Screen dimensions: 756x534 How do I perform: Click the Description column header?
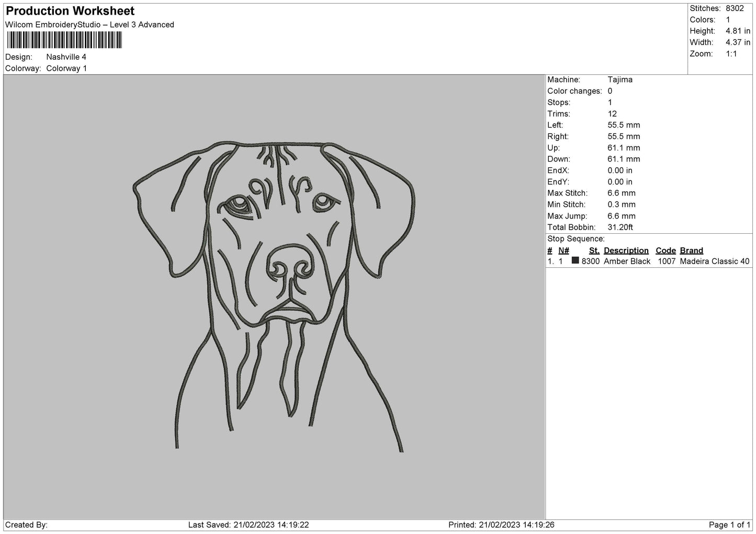(x=626, y=251)
